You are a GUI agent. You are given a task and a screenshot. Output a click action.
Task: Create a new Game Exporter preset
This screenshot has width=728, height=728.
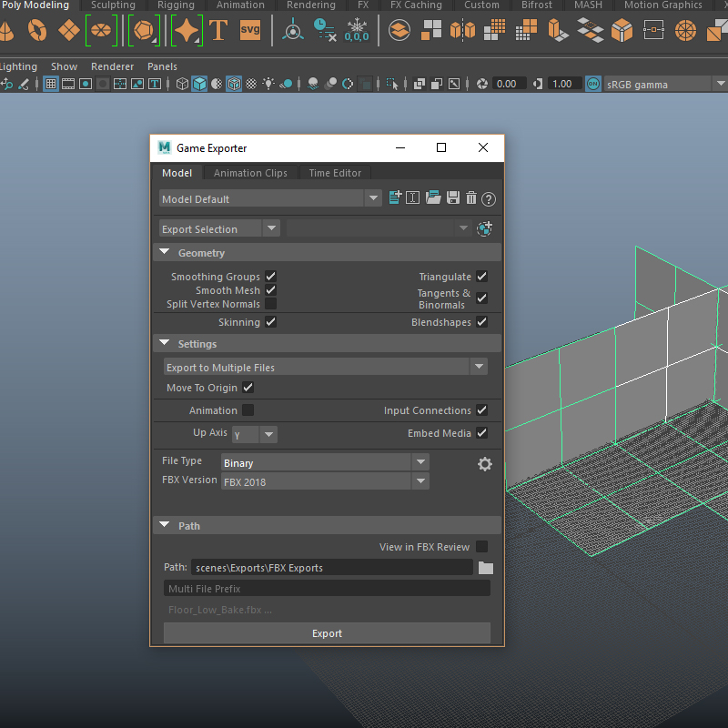(x=395, y=197)
